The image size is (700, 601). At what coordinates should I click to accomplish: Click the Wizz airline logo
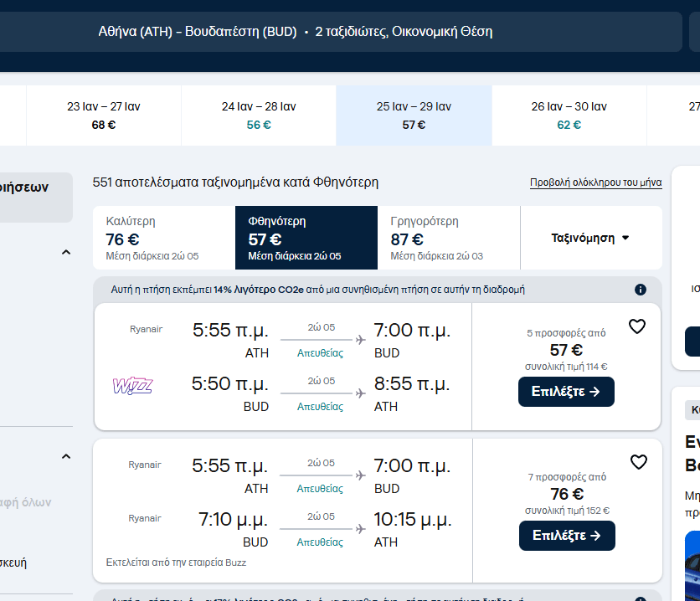tap(132, 386)
